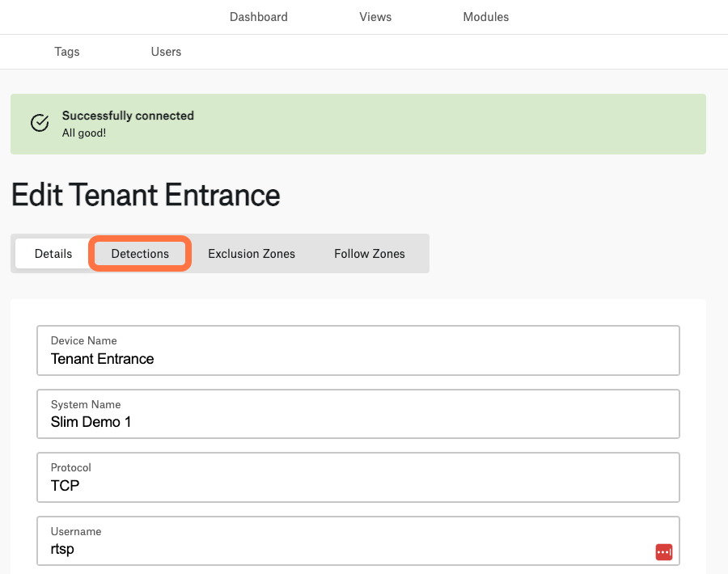
Task: Click the Tenant Entrance device name text
Action: click(102, 359)
